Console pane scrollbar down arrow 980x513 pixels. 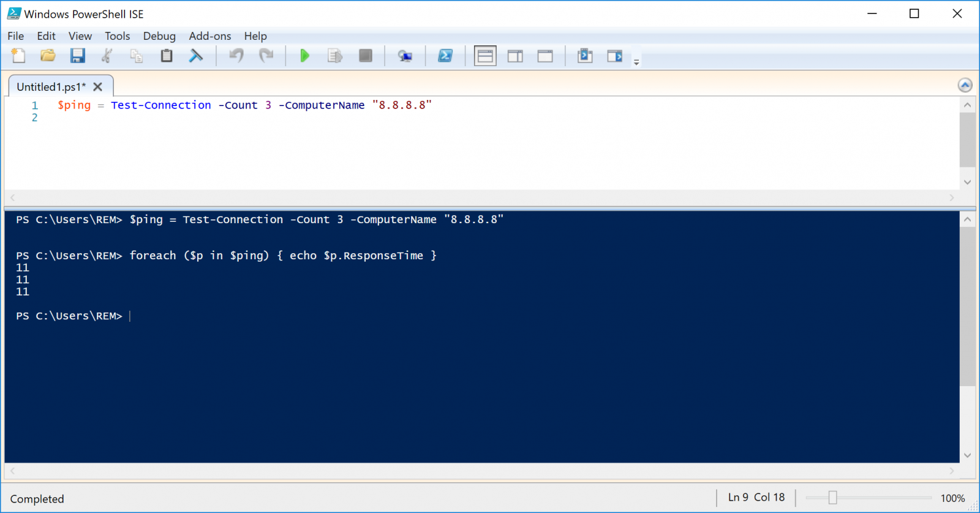[x=968, y=455]
